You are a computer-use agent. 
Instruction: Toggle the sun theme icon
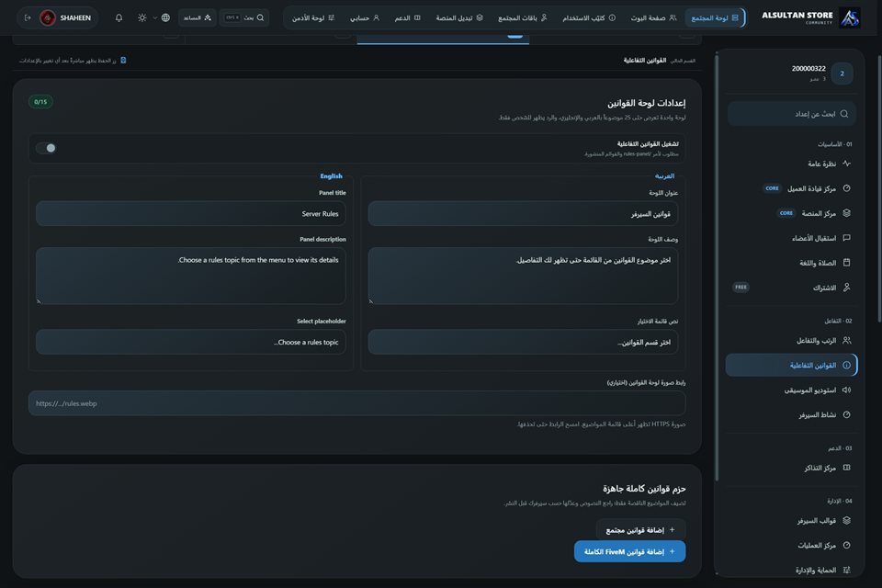pyautogui.click(x=142, y=18)
